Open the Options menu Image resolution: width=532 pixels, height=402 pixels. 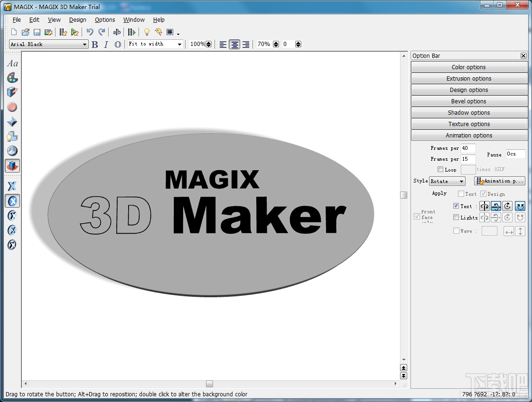pyautogui.click(x=105, y=20)
